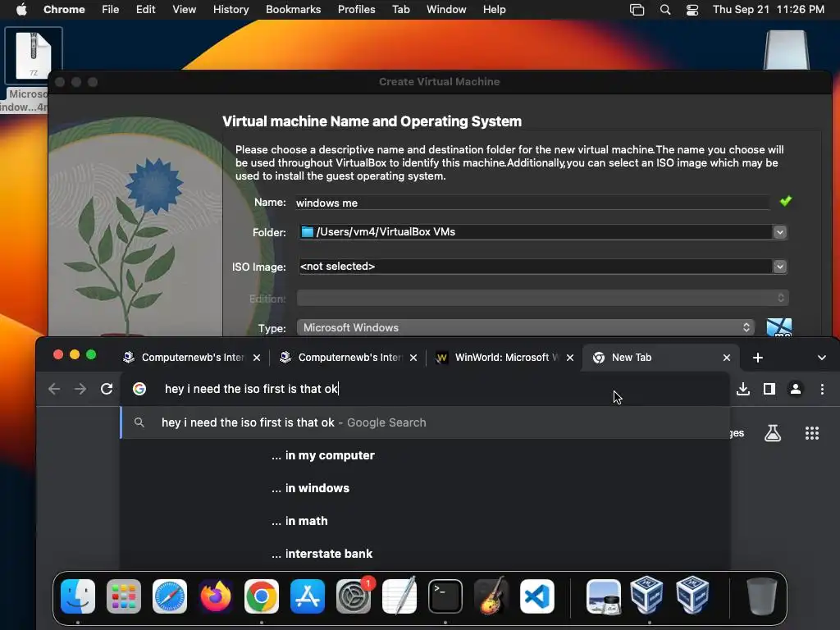Select the disk drive desktop icon
840x630 pixels.
pos(787,50)
